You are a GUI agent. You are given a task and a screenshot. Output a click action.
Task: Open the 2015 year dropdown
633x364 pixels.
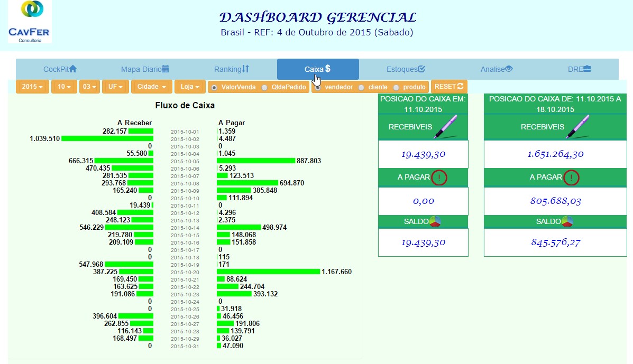click(x=32, y=87)
